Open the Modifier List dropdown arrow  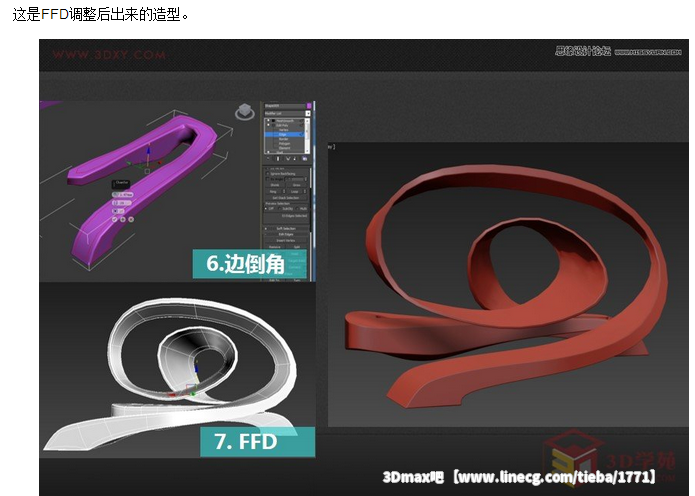308,113
